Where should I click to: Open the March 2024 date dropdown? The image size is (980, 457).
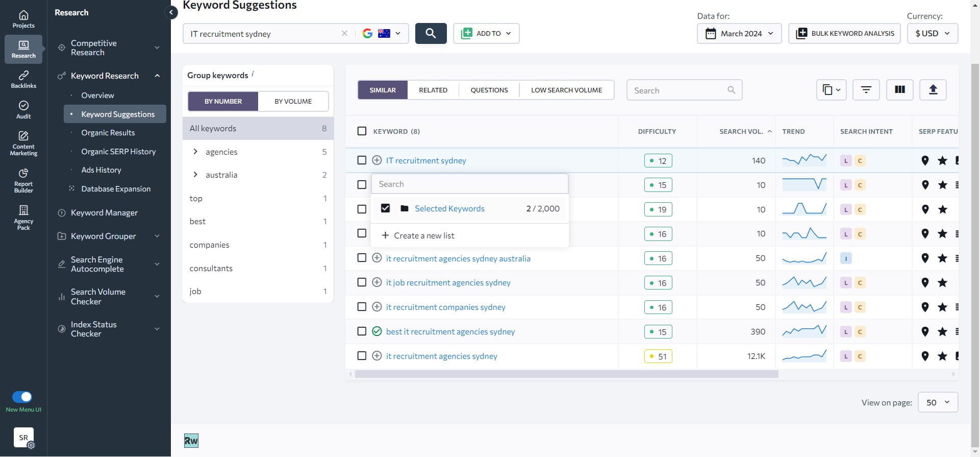point(739,33)
